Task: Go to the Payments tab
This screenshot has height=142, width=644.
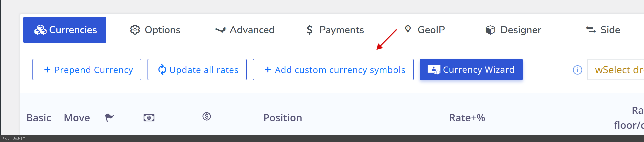Action: pos(335,30)
